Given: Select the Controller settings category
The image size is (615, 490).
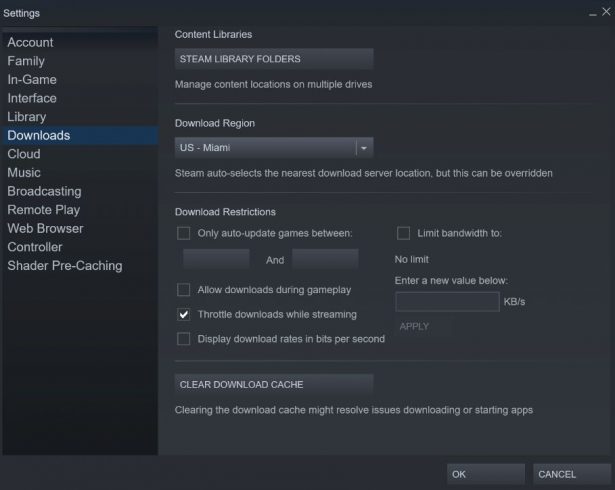Looking at the screenshot, I should pos(35,247).
